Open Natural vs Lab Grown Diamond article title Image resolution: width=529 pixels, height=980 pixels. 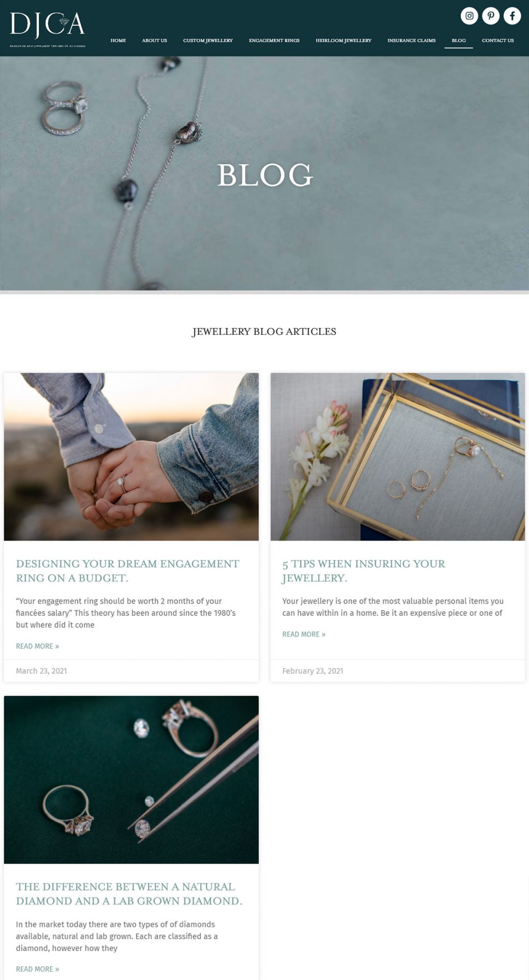click(x=129, y=894)
